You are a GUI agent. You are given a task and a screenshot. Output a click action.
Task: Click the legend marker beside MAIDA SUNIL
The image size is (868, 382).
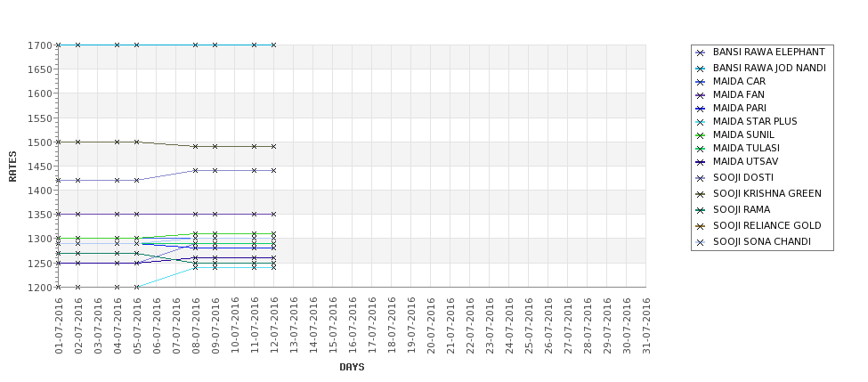click(x=701, y=135)
